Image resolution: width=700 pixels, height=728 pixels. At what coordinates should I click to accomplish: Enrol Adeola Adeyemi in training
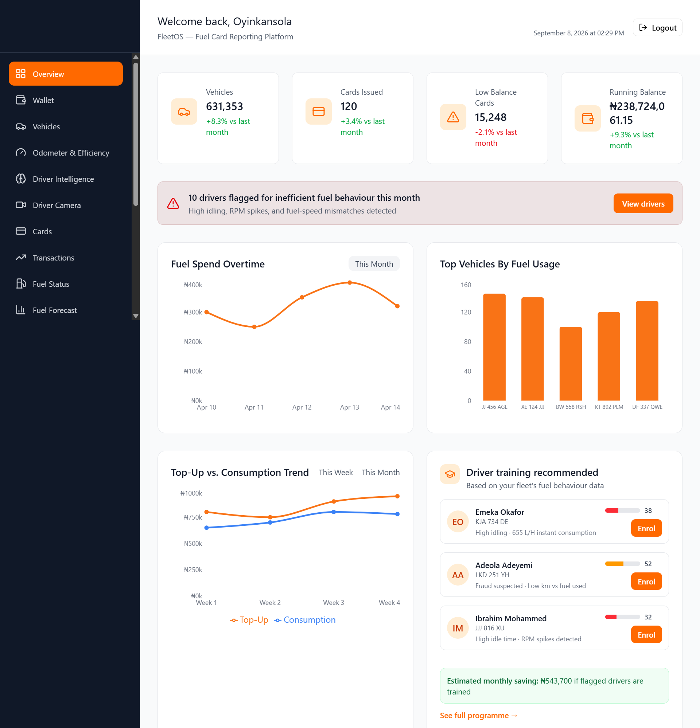coord(646,581)
